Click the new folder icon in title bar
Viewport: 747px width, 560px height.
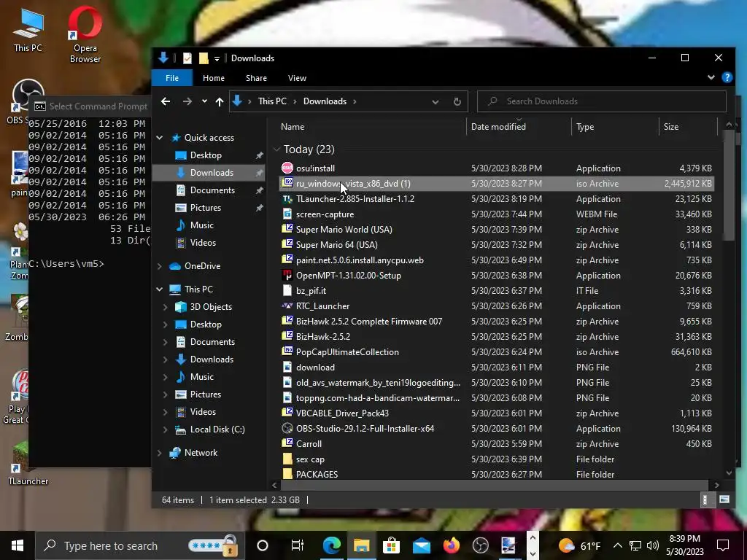pos(204,58)
